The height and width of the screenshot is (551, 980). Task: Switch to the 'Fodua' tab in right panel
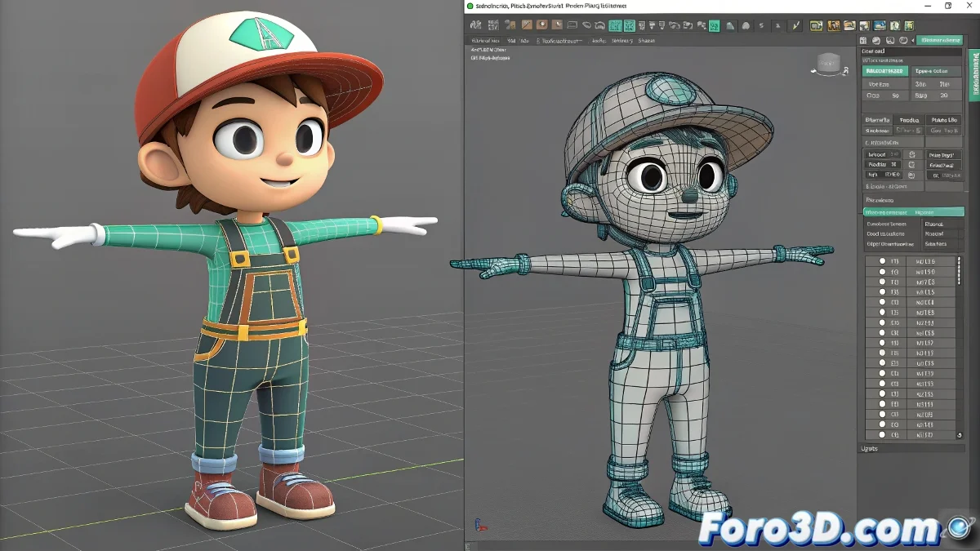pos(909,120)
